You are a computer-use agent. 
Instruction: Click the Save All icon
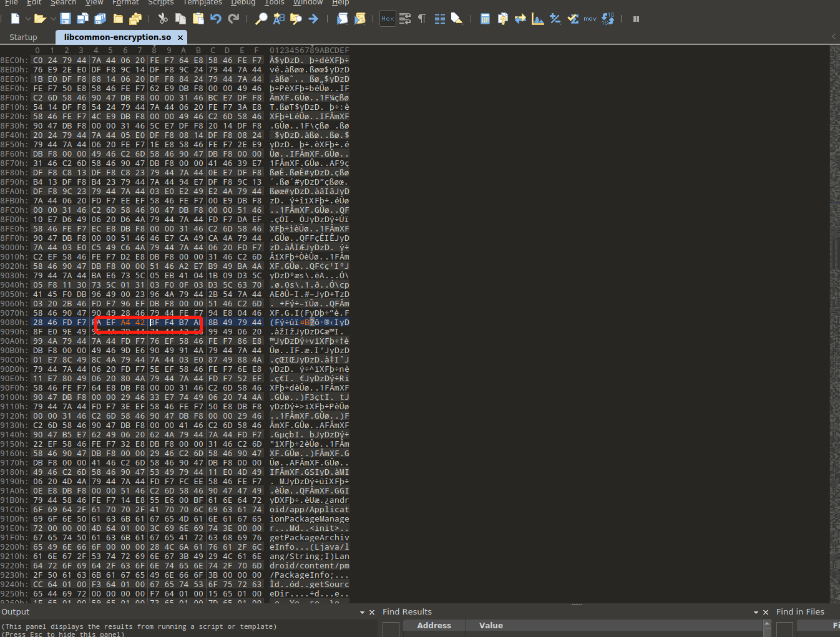100,19
